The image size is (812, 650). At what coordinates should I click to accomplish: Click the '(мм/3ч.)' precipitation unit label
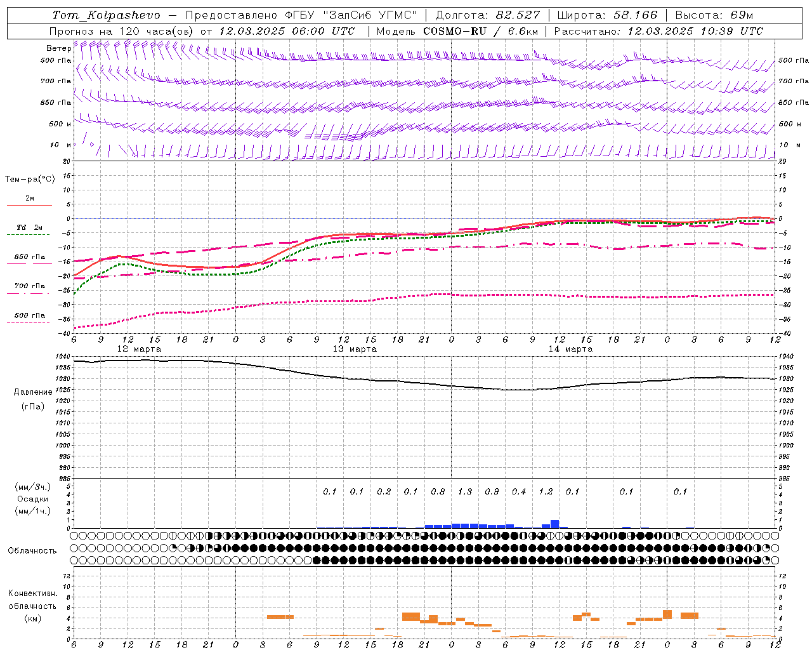(33, 487)
